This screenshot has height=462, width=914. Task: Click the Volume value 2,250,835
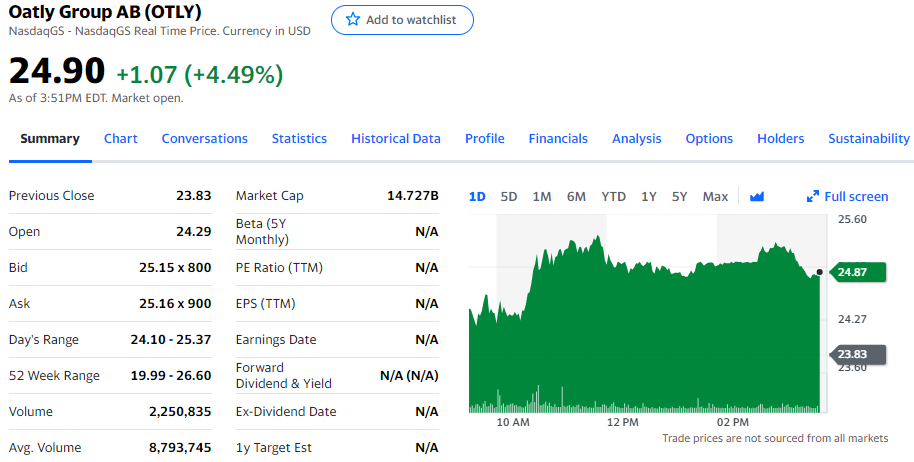(180, 412)
